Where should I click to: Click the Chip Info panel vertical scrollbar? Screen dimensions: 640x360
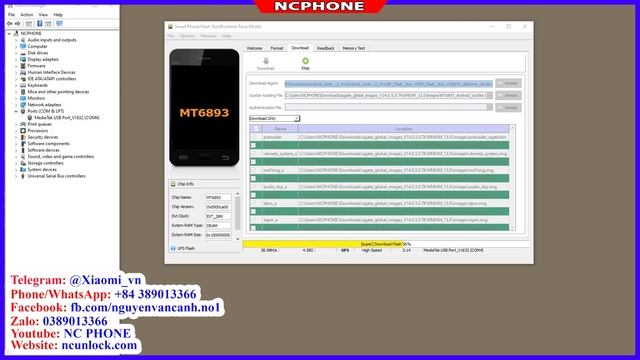point(238,216)
